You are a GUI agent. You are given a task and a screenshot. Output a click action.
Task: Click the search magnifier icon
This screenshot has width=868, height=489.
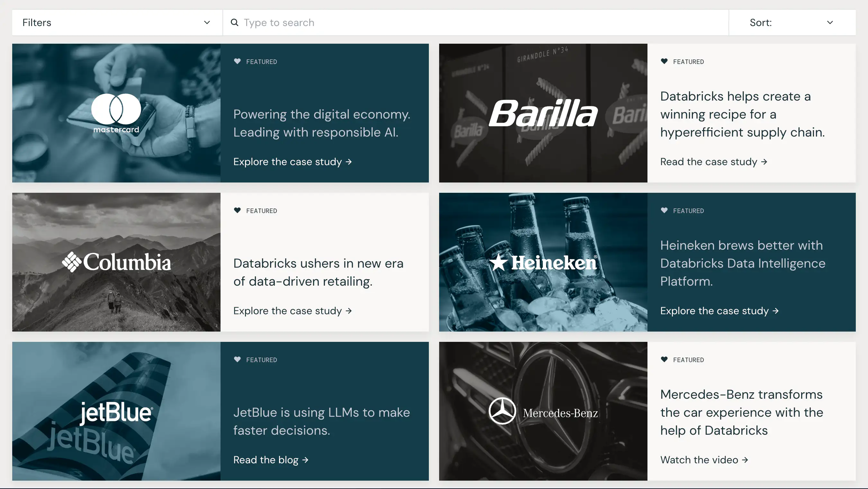(x=234, y=22)
